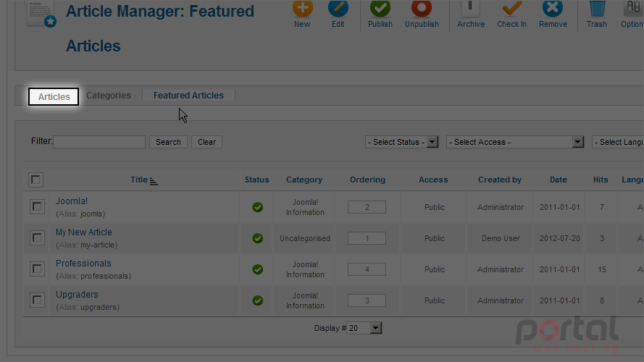Open the Select Status dropdown
Screen dimensions: 644x362
[401, 142]
